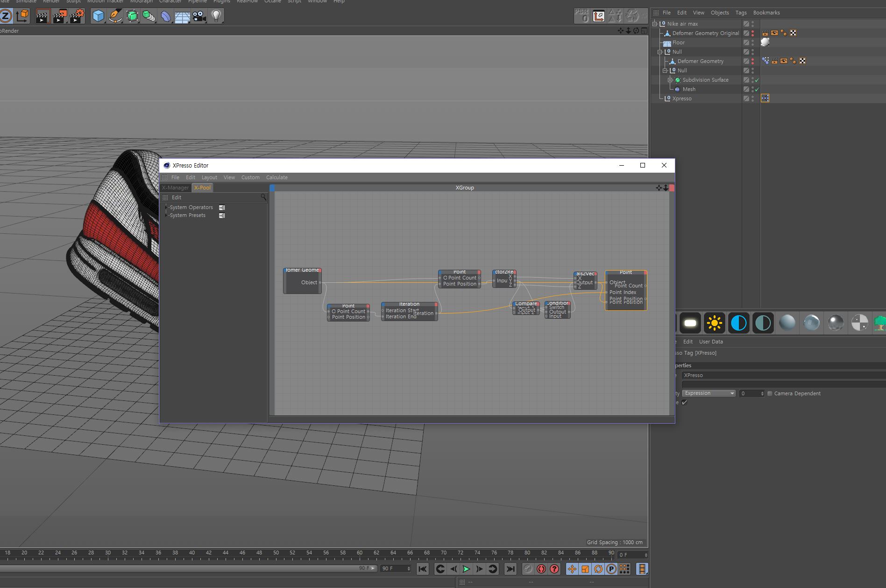Click the 90 F end frame field
Screen dimensions: 886x588
click(396, 568)
